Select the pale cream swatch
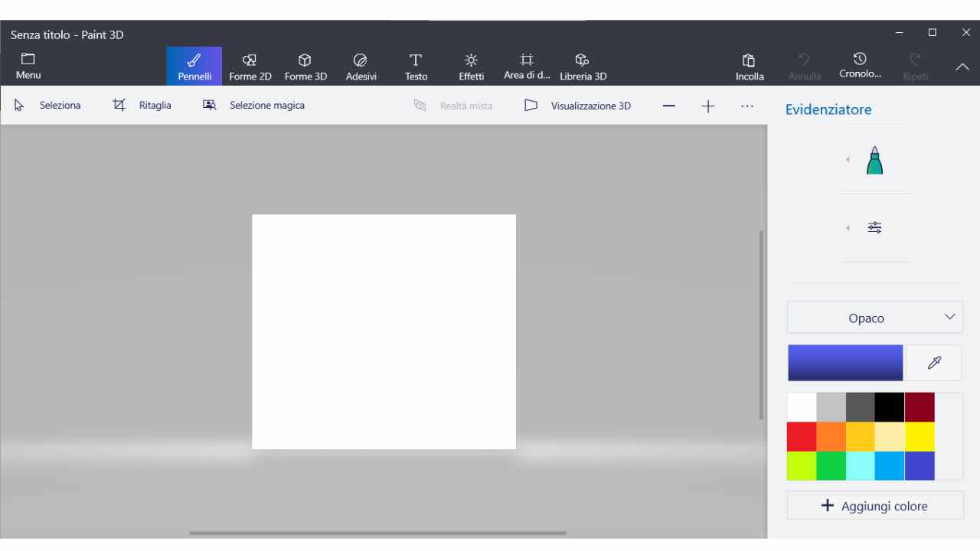 pos(890,436)
